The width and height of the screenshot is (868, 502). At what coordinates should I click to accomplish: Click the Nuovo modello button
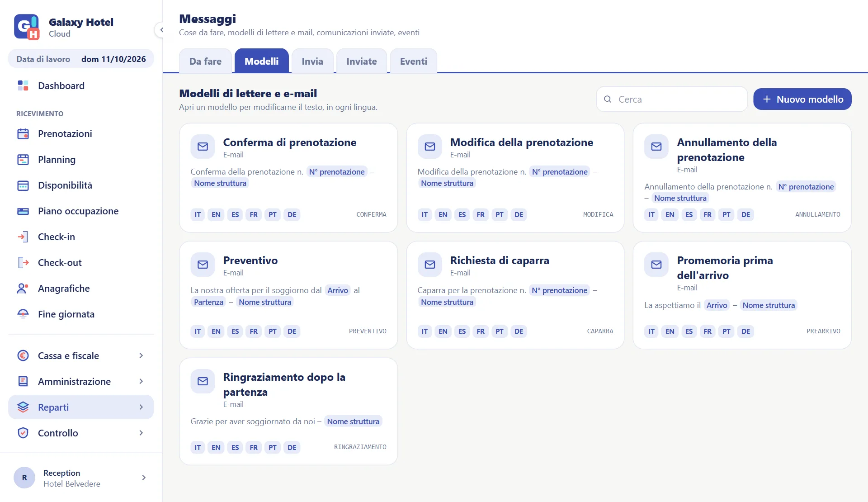coord(802,99)
